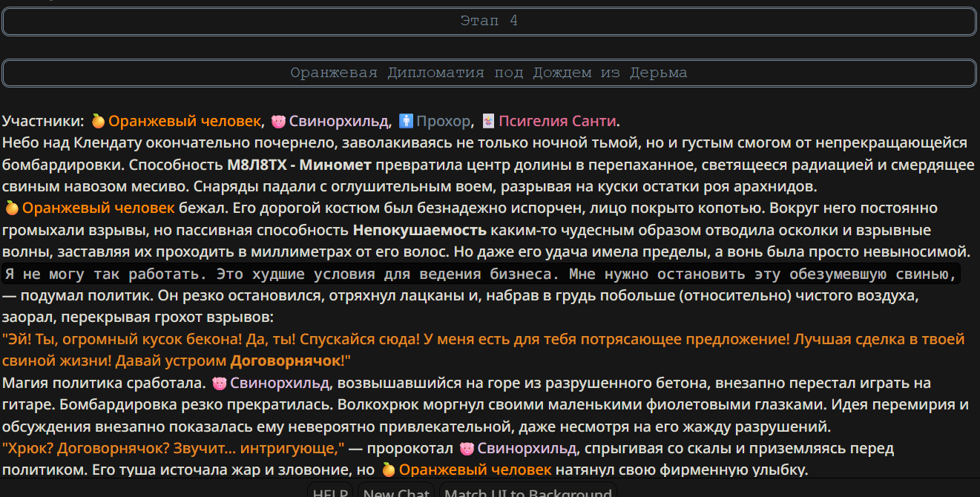The image size is (980, 497).
Task: Click the 'Участники:' label
Action: [43, 121]
